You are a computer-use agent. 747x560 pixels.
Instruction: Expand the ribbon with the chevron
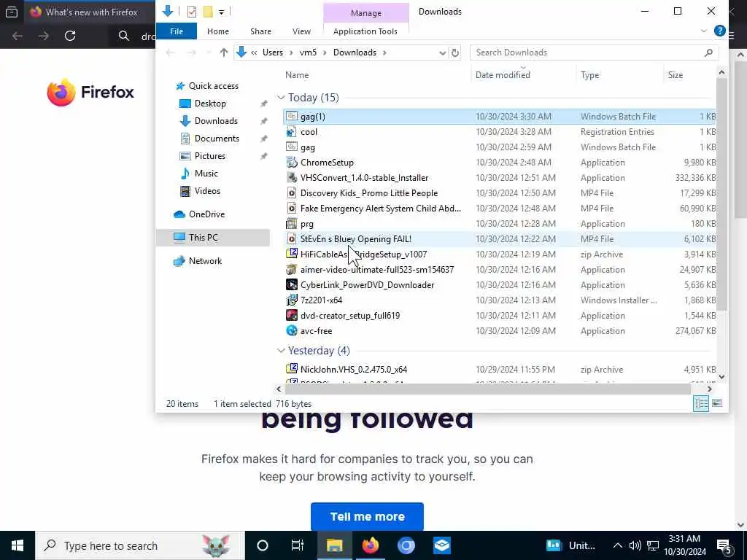pos(704,31)
